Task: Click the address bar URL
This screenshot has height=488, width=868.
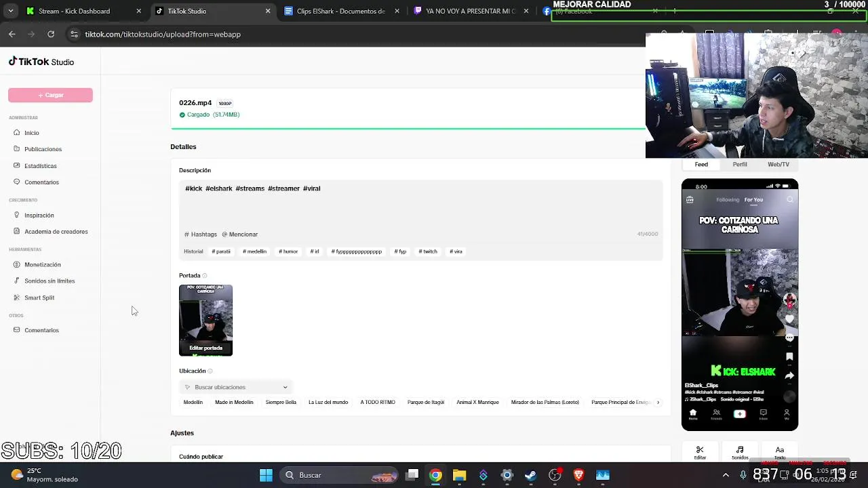Action: pyautogui.click(x=163, y=35)
